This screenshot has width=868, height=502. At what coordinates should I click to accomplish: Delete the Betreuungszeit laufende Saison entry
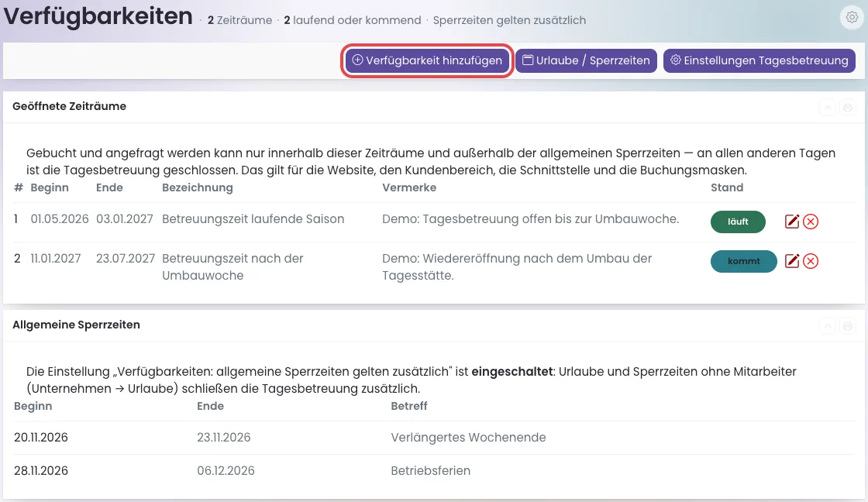coord(811,222)
